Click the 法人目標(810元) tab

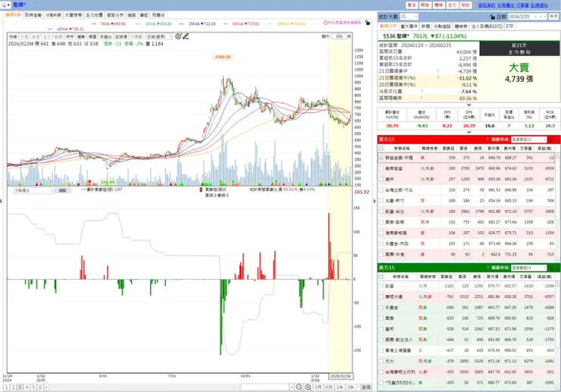(x=487, y=27)
